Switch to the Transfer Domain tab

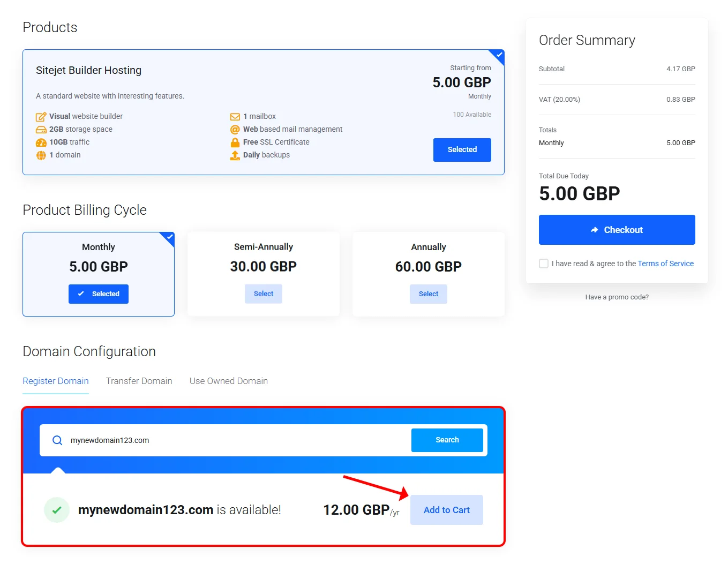tap(139, 381)
